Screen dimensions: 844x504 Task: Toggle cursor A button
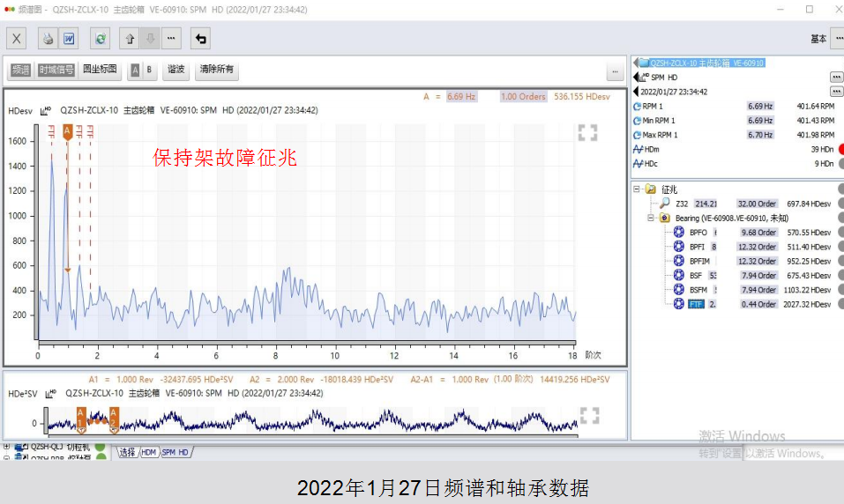tap(135, 70)
